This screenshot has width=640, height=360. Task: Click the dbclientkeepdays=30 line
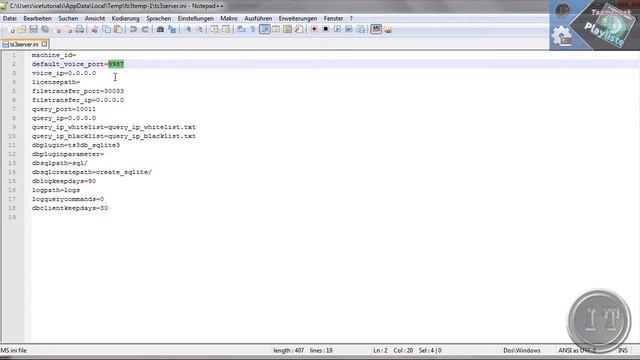click(70, 208)
